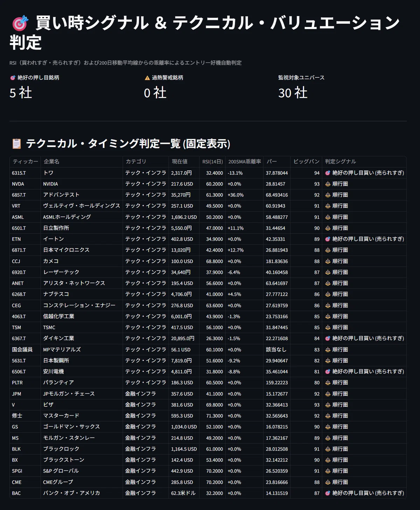420x510 pixels.
Task: Click the TSM ticker cell
Action: (25, 327)
